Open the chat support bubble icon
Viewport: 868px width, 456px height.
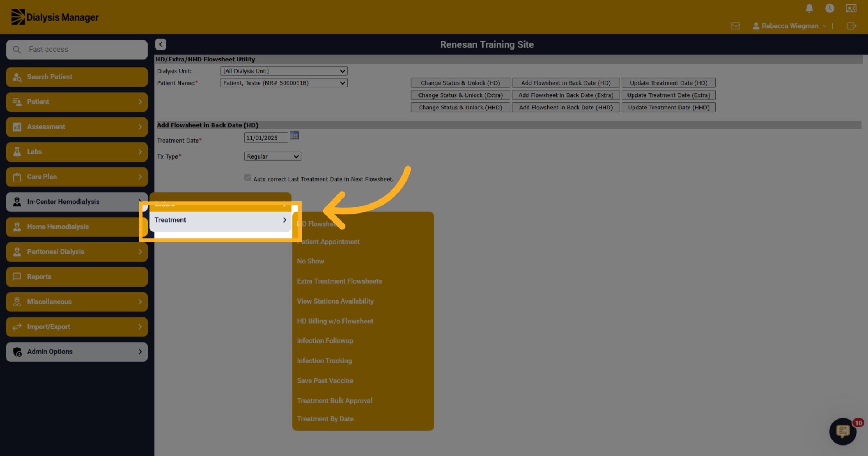pos(843,431)
